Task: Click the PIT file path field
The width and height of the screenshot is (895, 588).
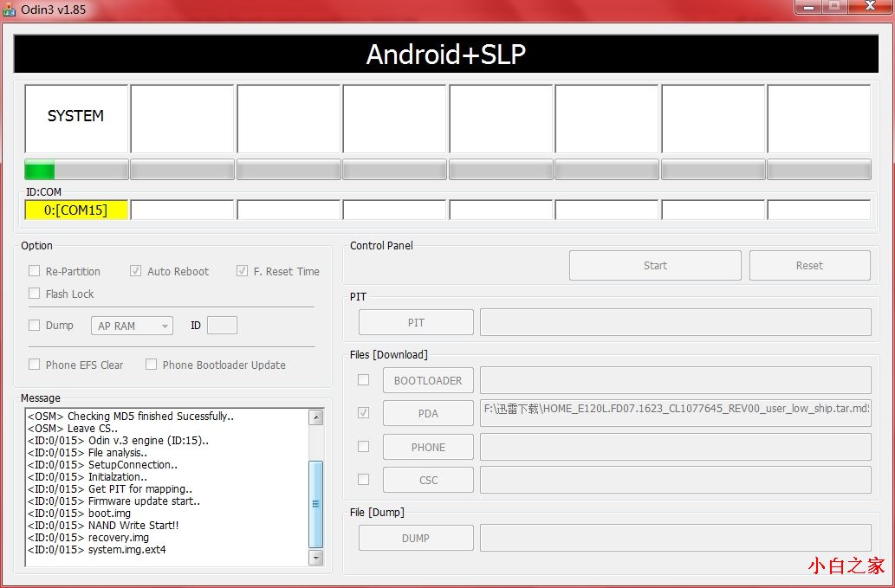Action: click(x=676, y=322)
